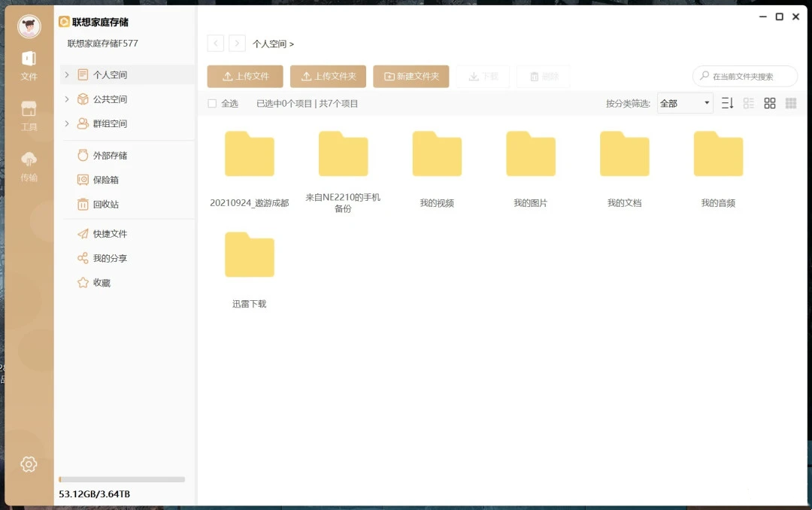
Task: Focus the 在当前文件夹搜索 search field
Action: (x=744, y=76)
